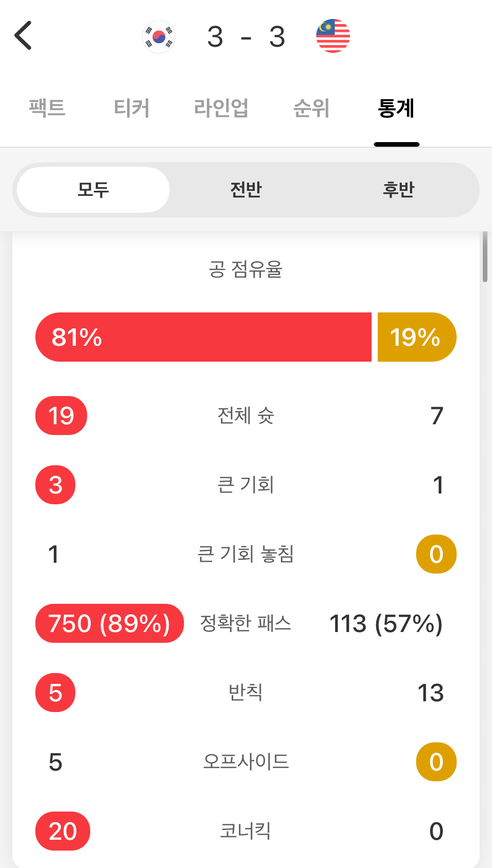Click the red 19 total shots badge
492x868 pixels.
(x=61, y=416)
